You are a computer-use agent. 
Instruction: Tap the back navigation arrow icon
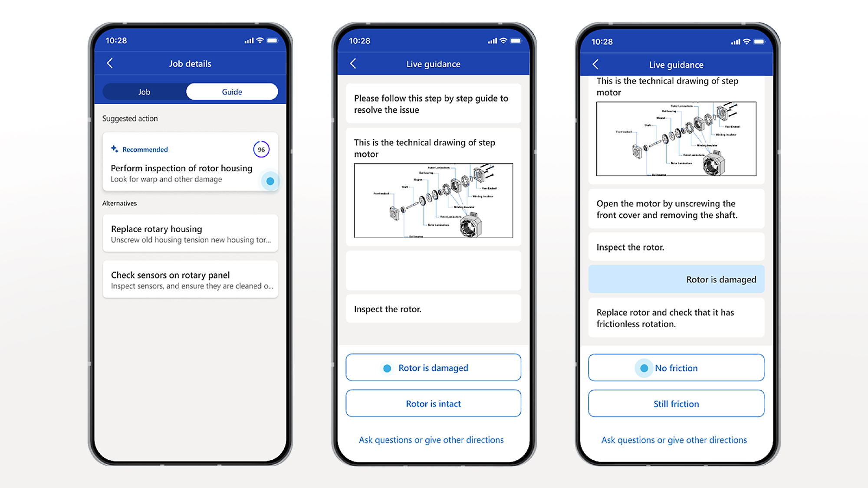[x=109, y=64]
